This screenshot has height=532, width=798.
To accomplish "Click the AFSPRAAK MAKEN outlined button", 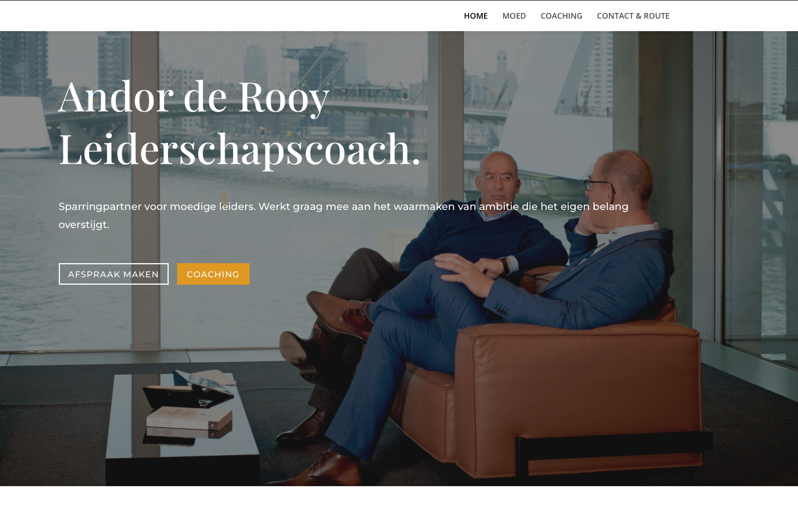I will coord(114,274).
